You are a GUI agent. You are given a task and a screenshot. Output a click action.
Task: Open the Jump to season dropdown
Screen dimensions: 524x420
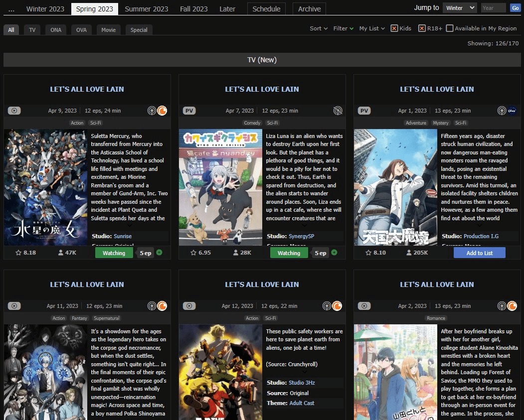[x=460, y=7]
